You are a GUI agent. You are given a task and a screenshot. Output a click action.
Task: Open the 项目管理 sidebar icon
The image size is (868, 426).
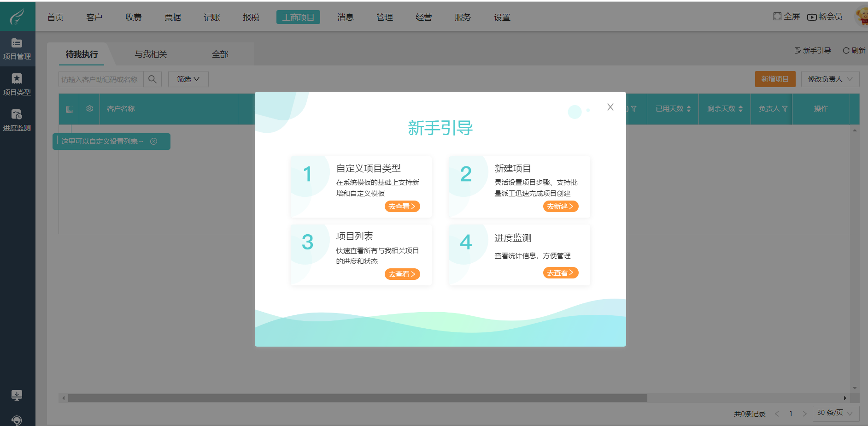[x=18, y=48]
